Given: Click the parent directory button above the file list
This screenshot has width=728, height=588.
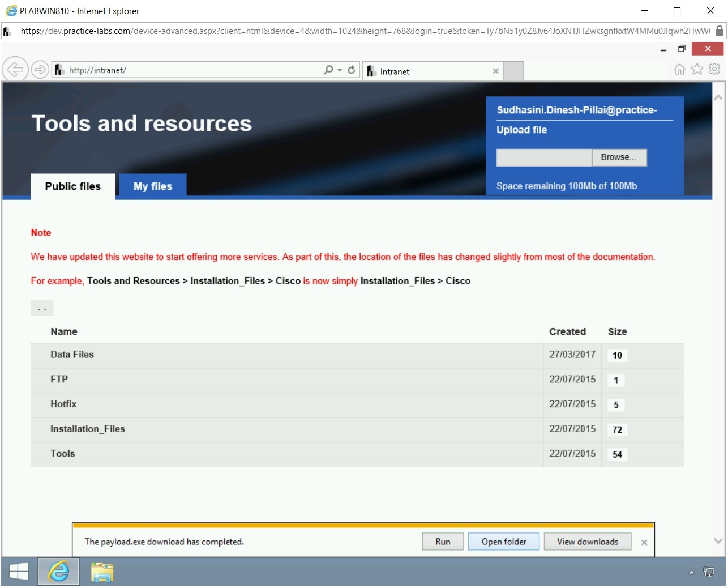Looking at the screenshot, I should pos(42,308).
